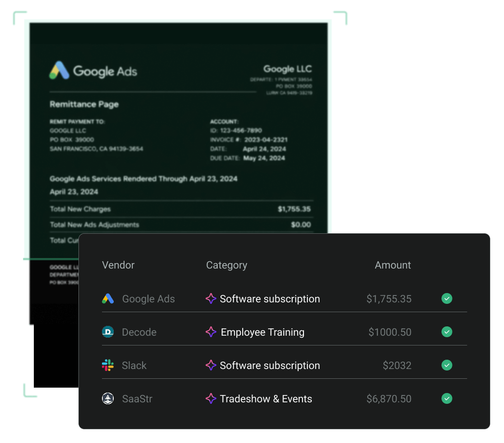The image size is (504, 443).
Task: Click the Category column header
Action: [x=227, y=265]
